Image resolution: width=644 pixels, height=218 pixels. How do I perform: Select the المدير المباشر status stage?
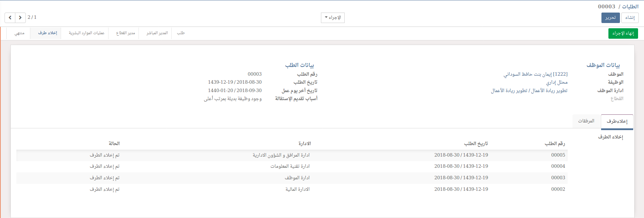coord(157,33)
